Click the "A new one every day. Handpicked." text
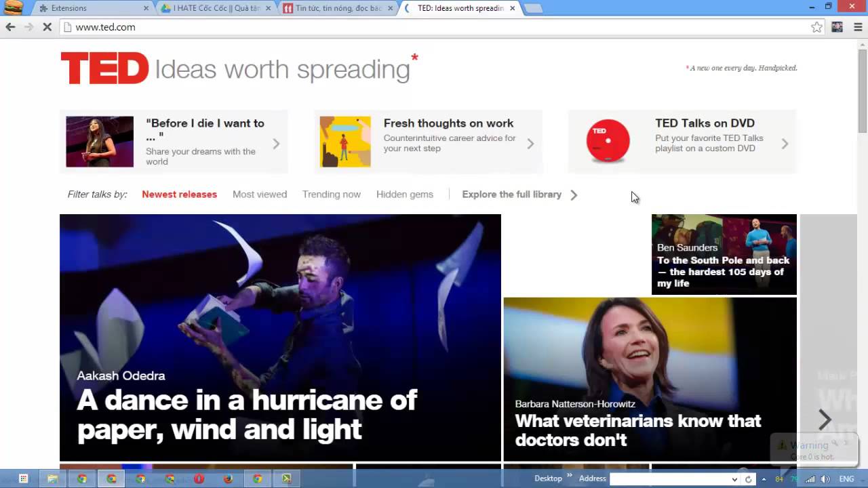This screenshot has width=868, height=488. [743, 68]
